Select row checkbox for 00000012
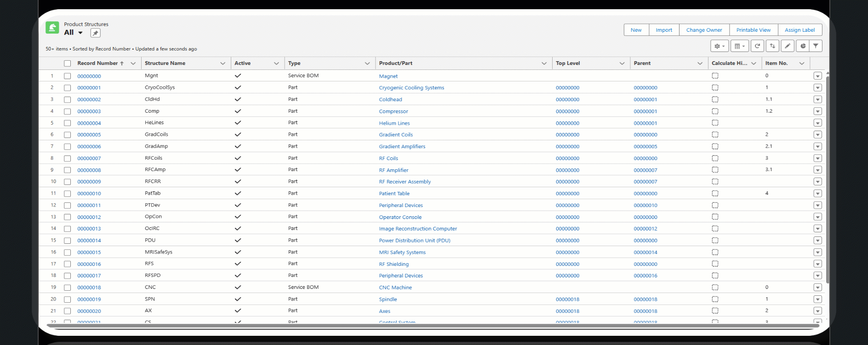The width and height of the screenshot is (868, 345). pyautogui.click(x=68, y=217)
